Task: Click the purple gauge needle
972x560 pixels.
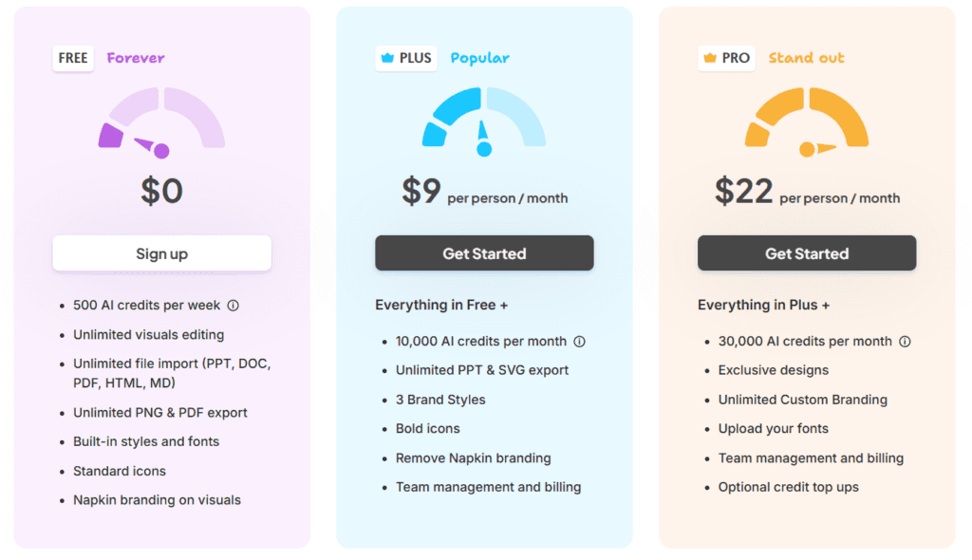Action: (149, 142)
